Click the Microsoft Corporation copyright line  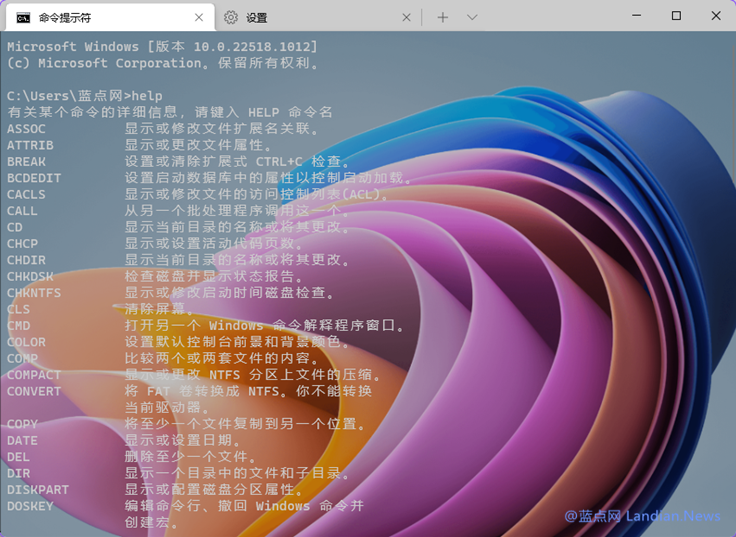tap(162, 63)
